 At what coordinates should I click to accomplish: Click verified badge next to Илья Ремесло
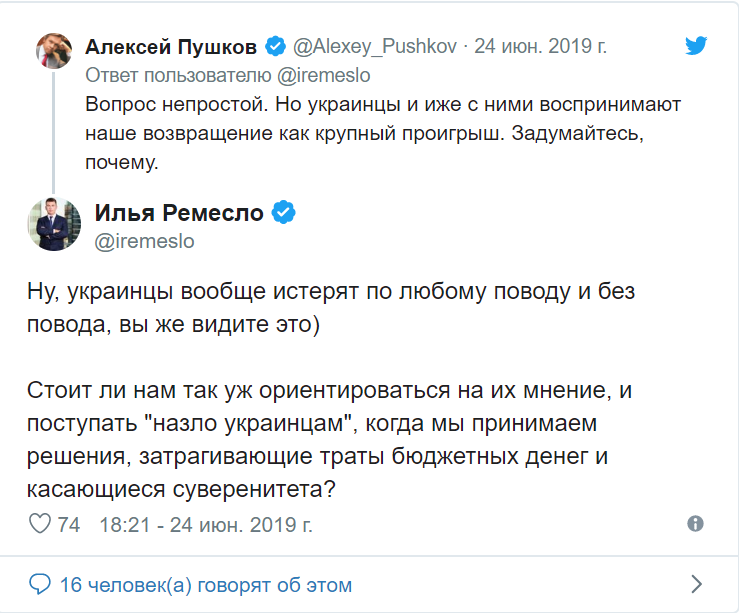(x=283, y=212)
